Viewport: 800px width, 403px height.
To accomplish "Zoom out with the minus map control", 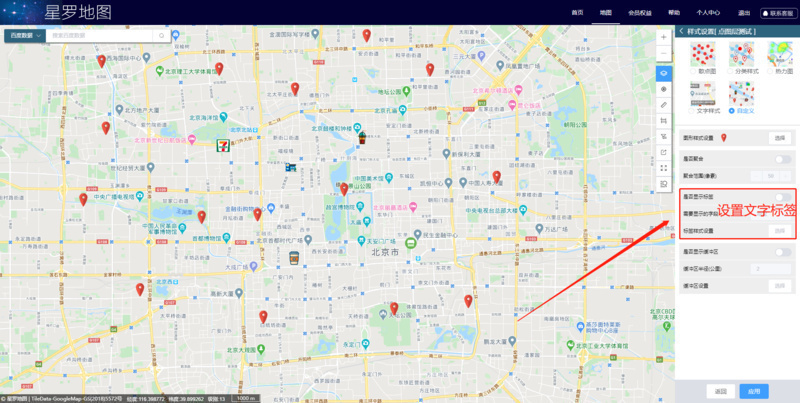I will point(663,54).
